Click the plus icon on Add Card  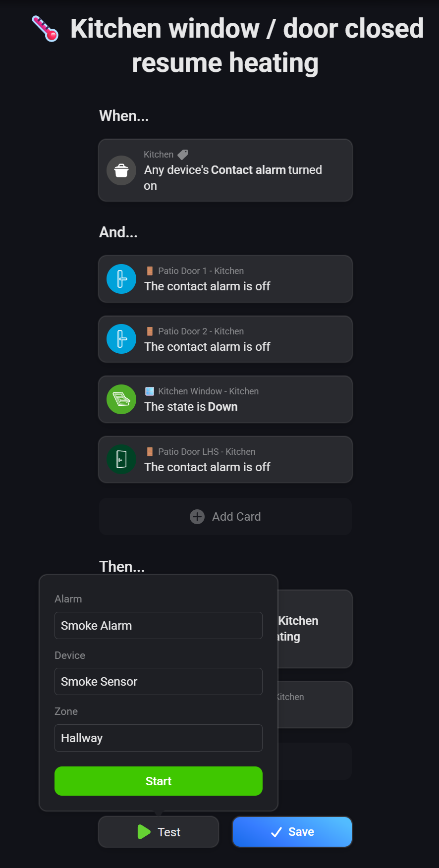(x=197, y=517)
